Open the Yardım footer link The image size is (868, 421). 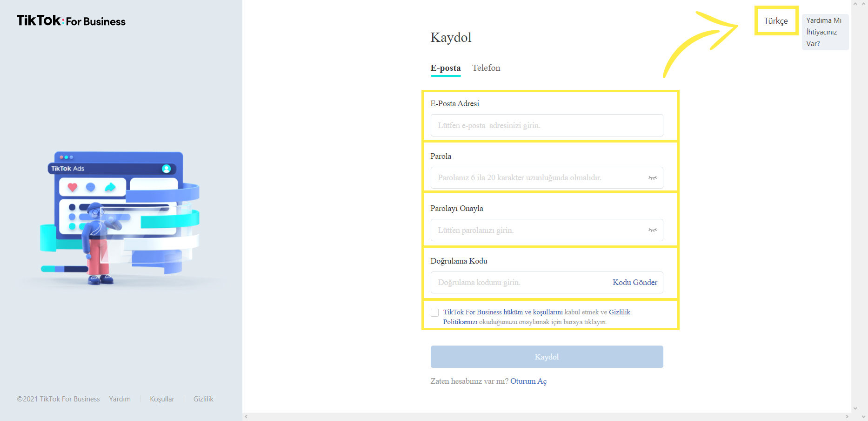pyautogui.click(x=120, y=399)
